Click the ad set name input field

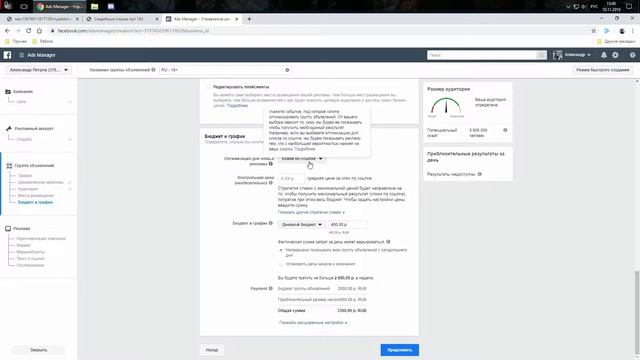(x=225, y=70)
